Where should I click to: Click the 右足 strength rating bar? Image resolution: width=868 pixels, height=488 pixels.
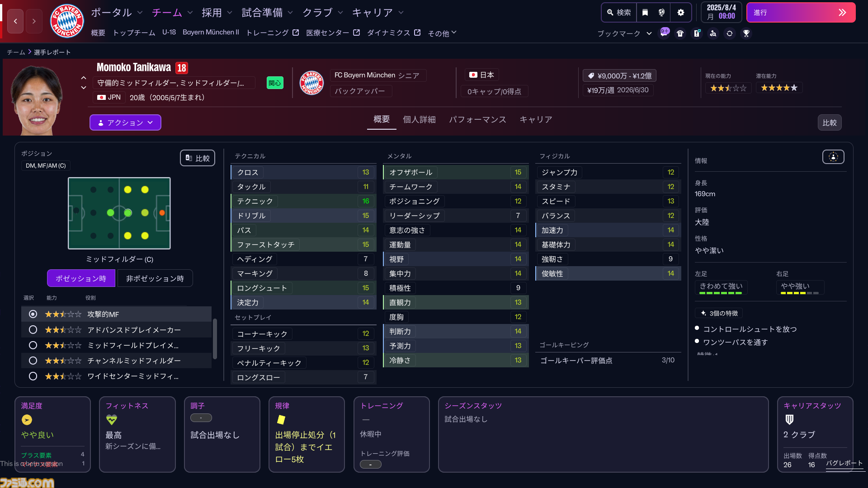pos(800,293)
